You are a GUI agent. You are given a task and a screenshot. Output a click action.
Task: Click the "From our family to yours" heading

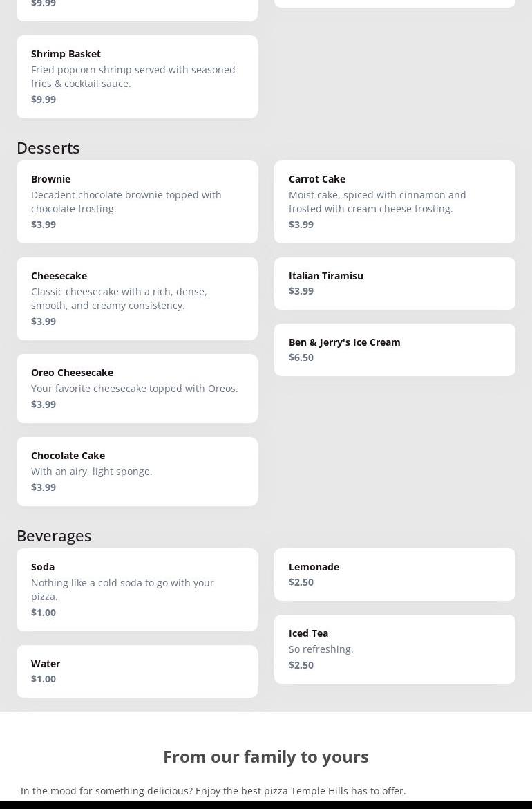[266, 756]
